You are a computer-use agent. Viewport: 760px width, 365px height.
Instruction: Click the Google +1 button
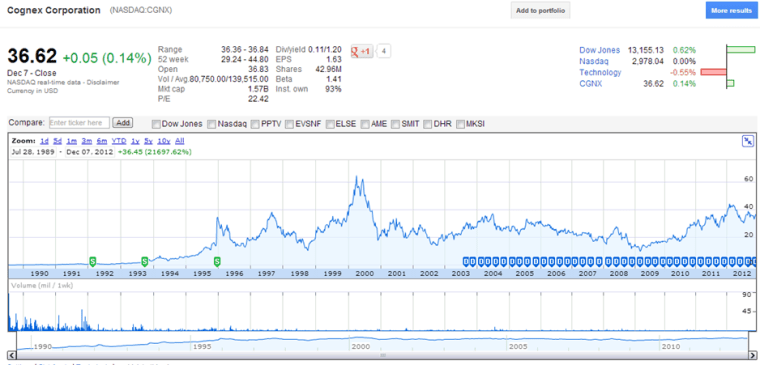click(362, 51)
